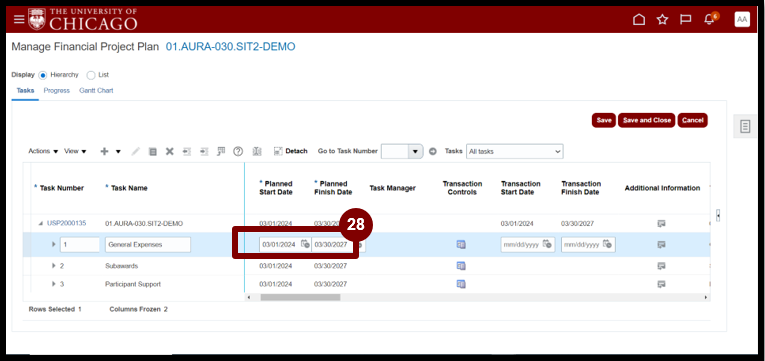Click the plus icon to create task

tap(104, 151)
